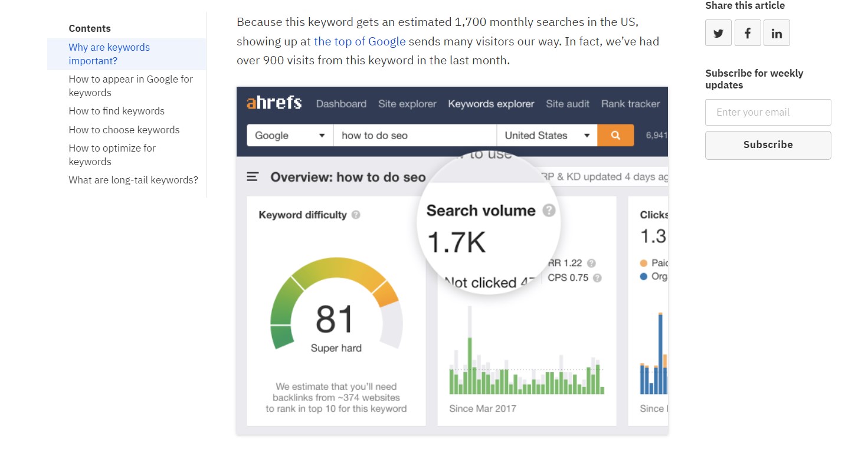868x450 pixels.
Task: Click Keyword difficulty help question mark
Action: (356, 215)
